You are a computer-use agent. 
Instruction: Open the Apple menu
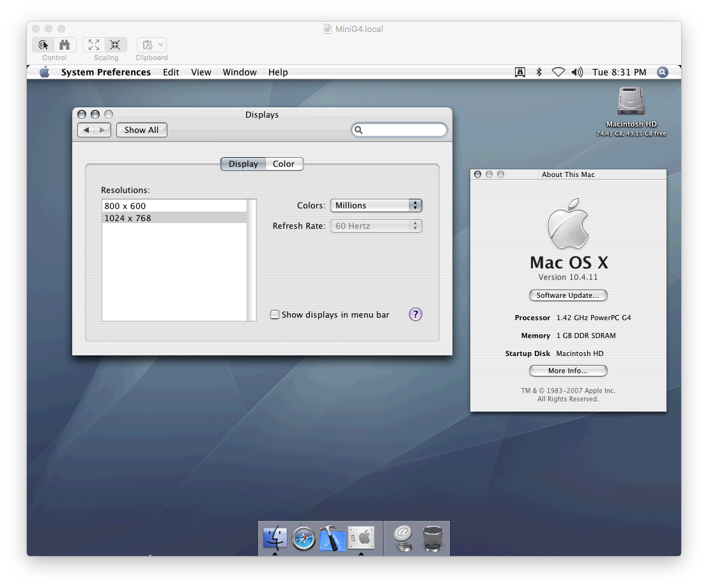point(44,72)
